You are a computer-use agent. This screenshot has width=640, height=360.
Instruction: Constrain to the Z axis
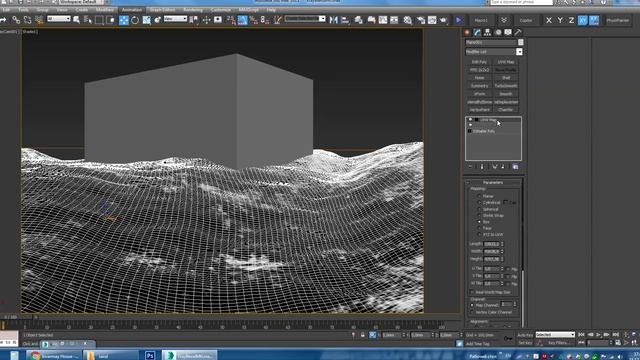pyautogui.click(x=571, y=20)
